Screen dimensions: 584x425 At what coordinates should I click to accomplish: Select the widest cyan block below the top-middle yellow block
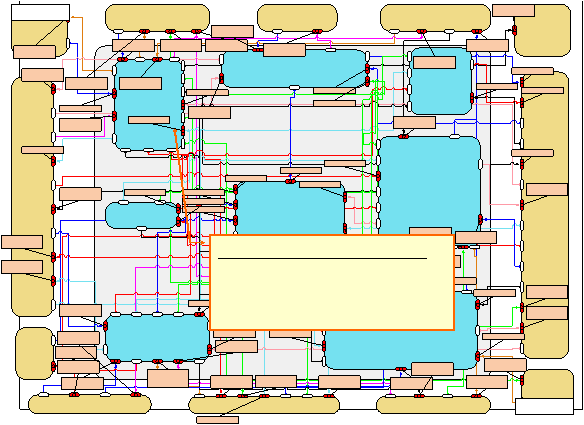coord(294,69)
